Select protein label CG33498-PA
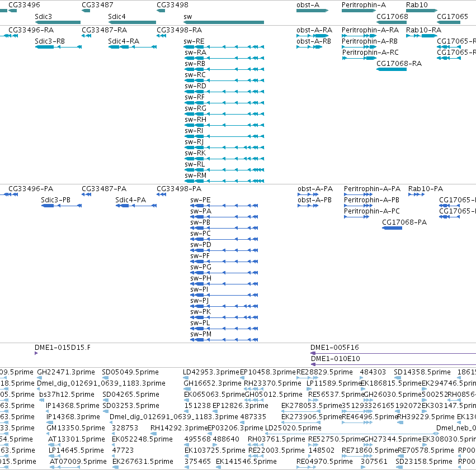Screen dimensions: 476x470 pos(179,189)
